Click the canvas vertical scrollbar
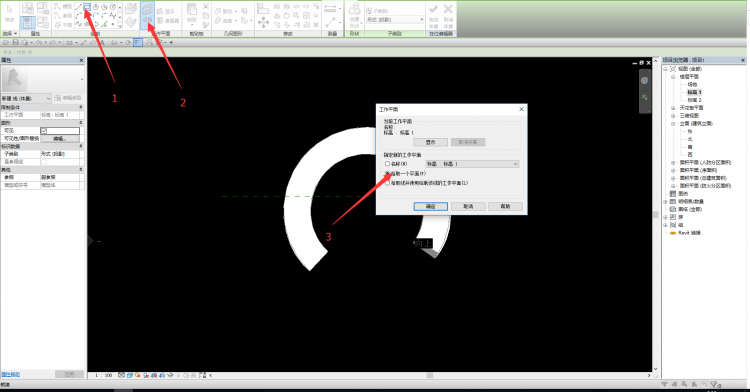The image size is (750, 392). [x=655, y=215]
